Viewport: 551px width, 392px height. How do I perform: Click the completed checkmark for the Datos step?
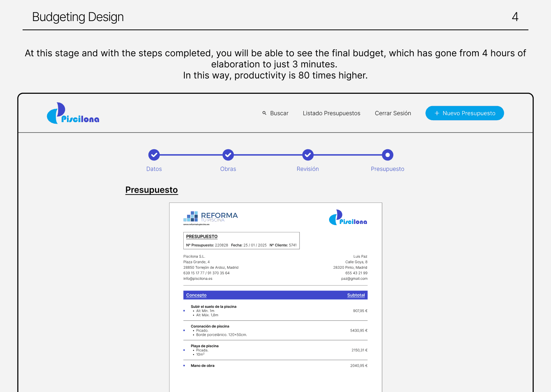pos(154,155)
